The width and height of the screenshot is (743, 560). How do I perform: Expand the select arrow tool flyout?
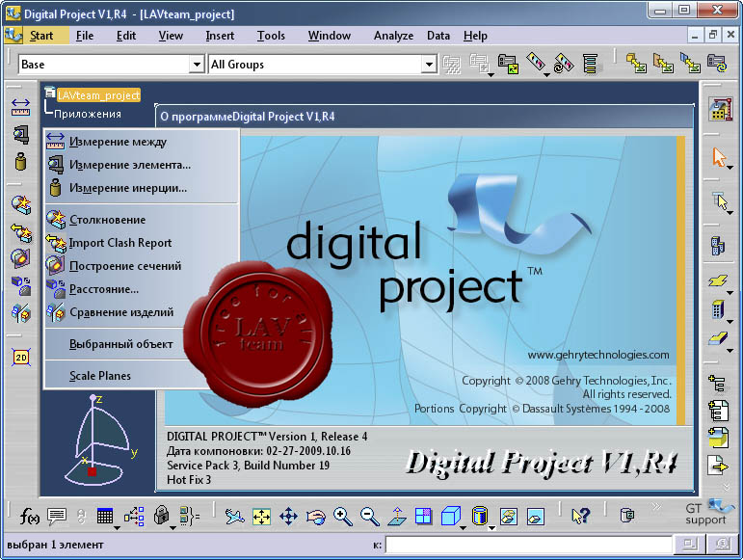coord(730,168)
